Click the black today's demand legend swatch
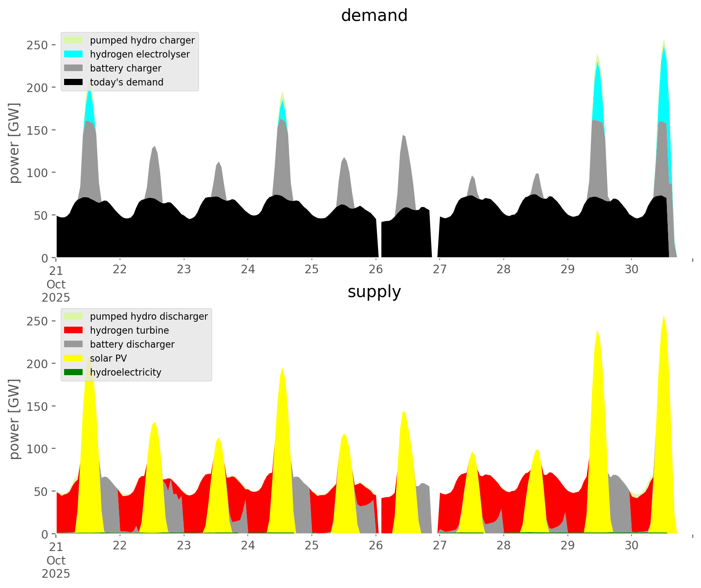Viewport: 701px width, 588px height. coord(74,82)
